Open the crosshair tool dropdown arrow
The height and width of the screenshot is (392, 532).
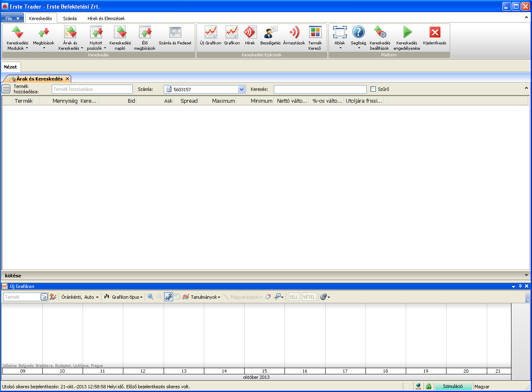coord(282,297)
